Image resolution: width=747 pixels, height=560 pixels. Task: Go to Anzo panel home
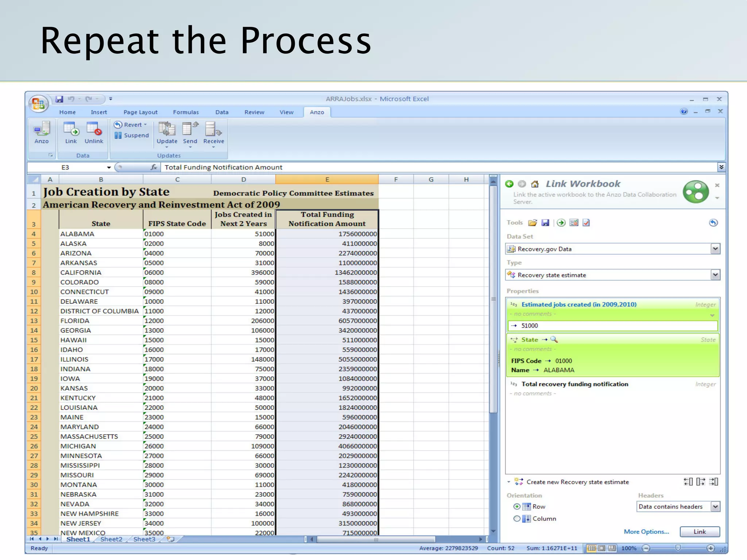(535, 184)
